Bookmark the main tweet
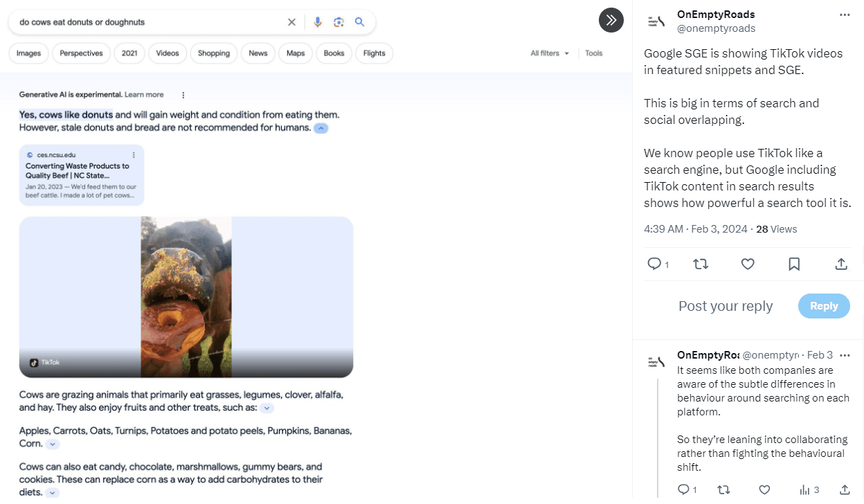This screenshot has width=864, height=504. click(794, 264)
